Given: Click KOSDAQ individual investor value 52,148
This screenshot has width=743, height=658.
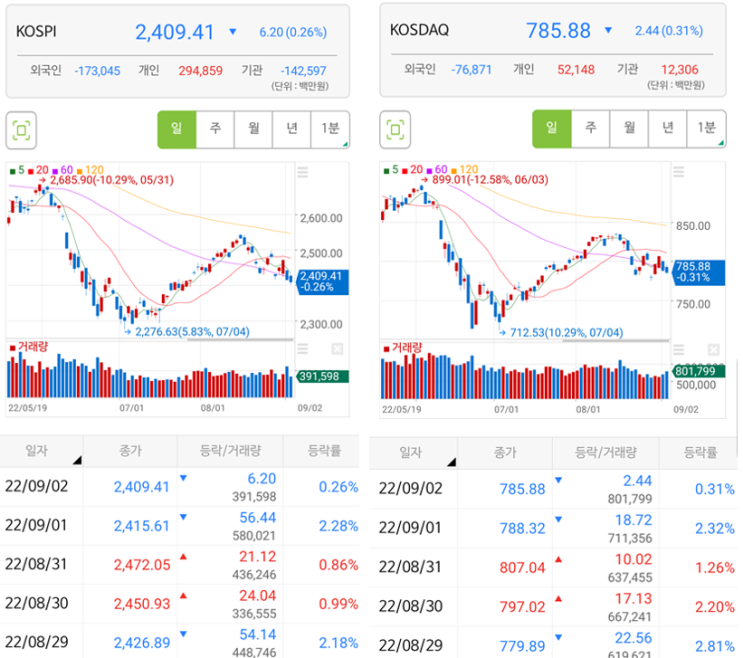Looking at the screenshot, I should pos(576,70).
